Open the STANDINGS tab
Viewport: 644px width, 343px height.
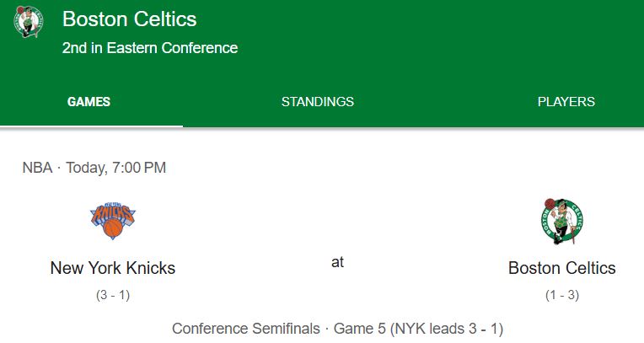click(x=318, y=101)
